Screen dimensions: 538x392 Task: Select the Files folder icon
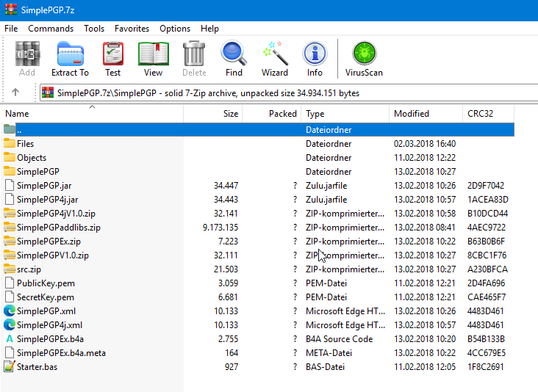coord(10,144)
